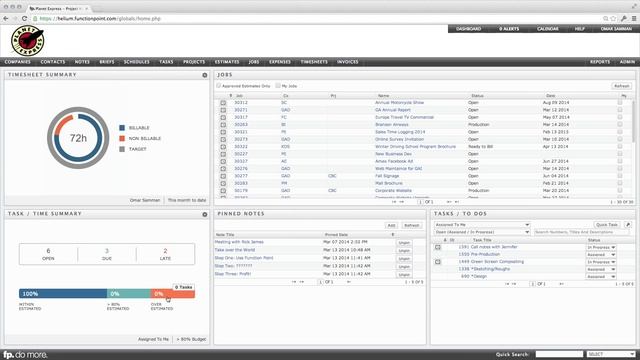Check the My box for job 30321
This screenshot has height=360, width=640.
(x=620, y=132)
